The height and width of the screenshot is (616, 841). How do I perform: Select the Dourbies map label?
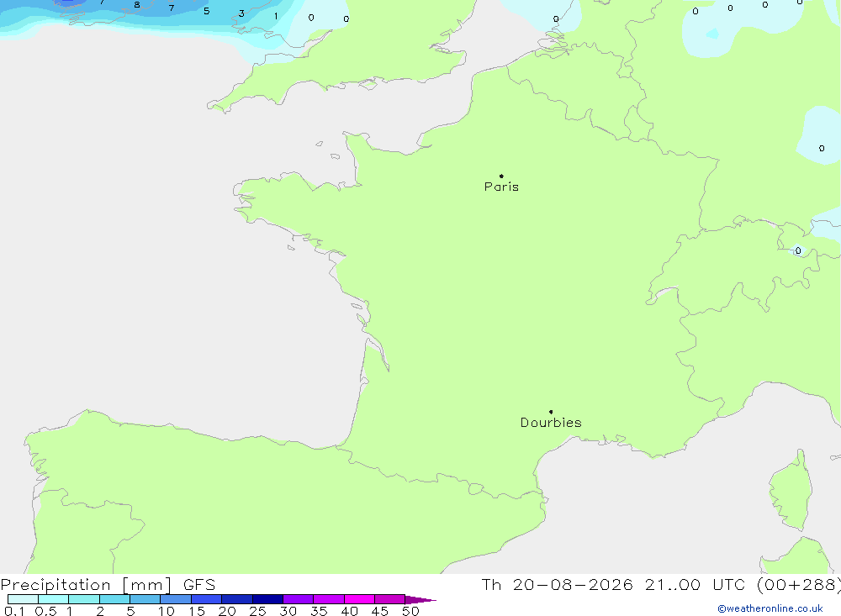(x=551, y=423)
